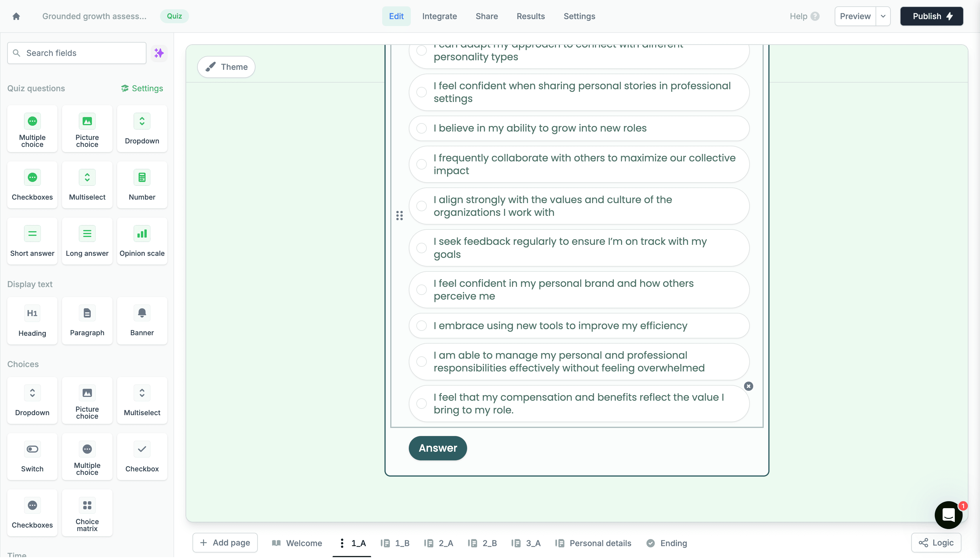Switch to the Integrate tab
Screen dimensions: 980x558
tap(439, 16)
